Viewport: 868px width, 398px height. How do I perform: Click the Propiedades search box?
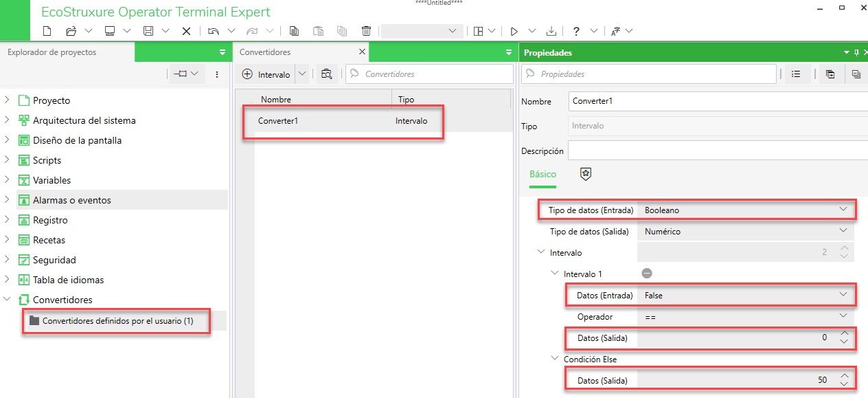pos(649,74)
